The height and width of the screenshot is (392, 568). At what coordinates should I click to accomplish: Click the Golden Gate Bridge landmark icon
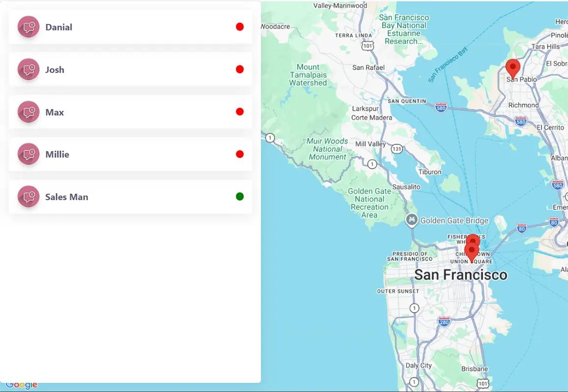coord(412,220)
